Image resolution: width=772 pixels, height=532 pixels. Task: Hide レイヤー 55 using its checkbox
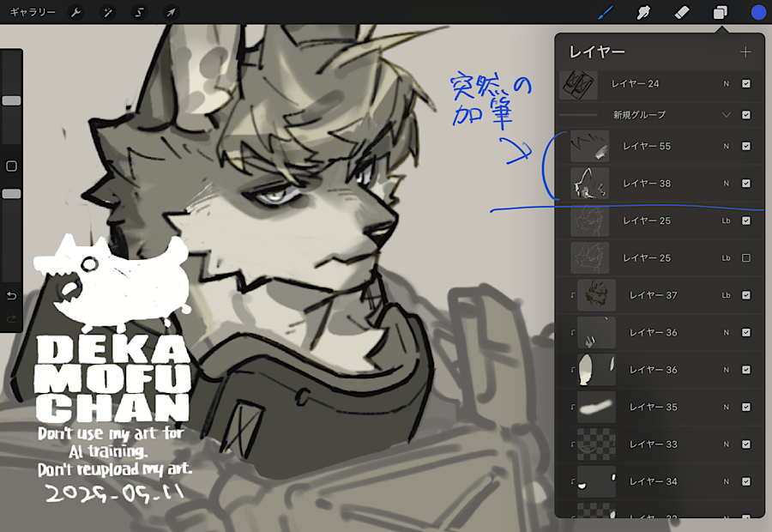coord(745,146)
